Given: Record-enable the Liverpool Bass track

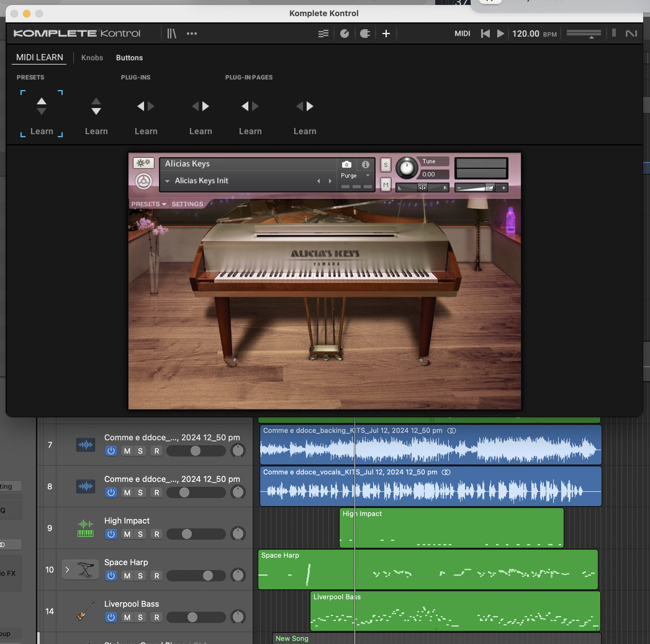Looking at the screenshot, I should click(157, 617).
